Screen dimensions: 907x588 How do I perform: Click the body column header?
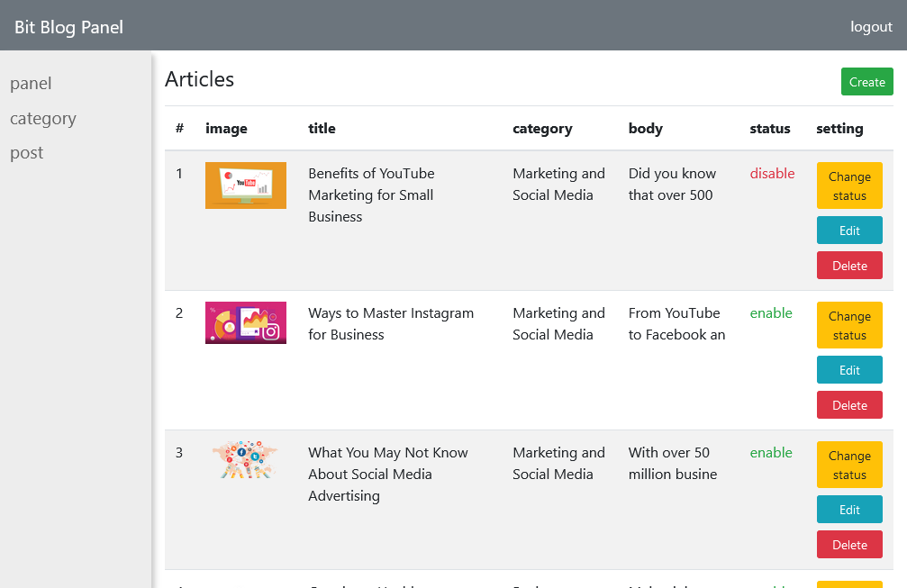coord(646,129)
